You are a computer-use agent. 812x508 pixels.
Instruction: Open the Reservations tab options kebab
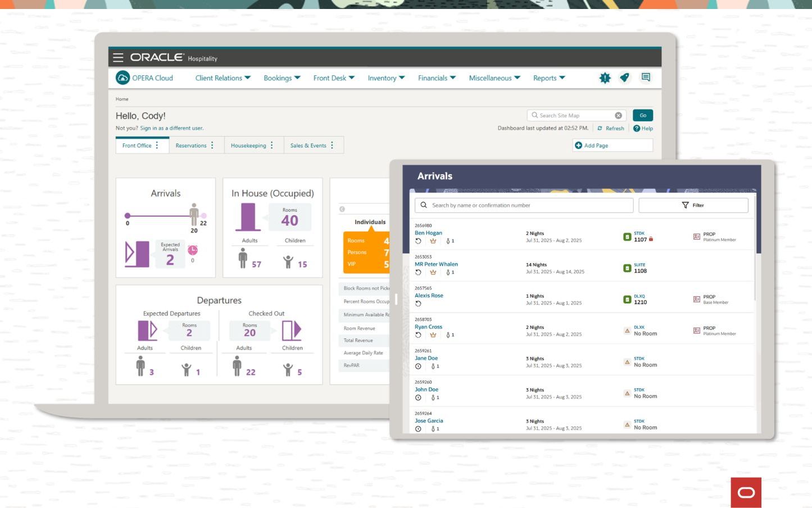click(212, 146)
